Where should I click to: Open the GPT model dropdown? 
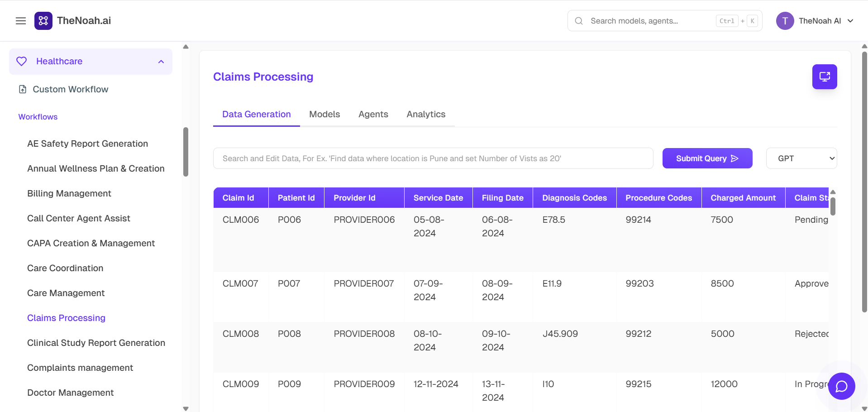(801, 158)
